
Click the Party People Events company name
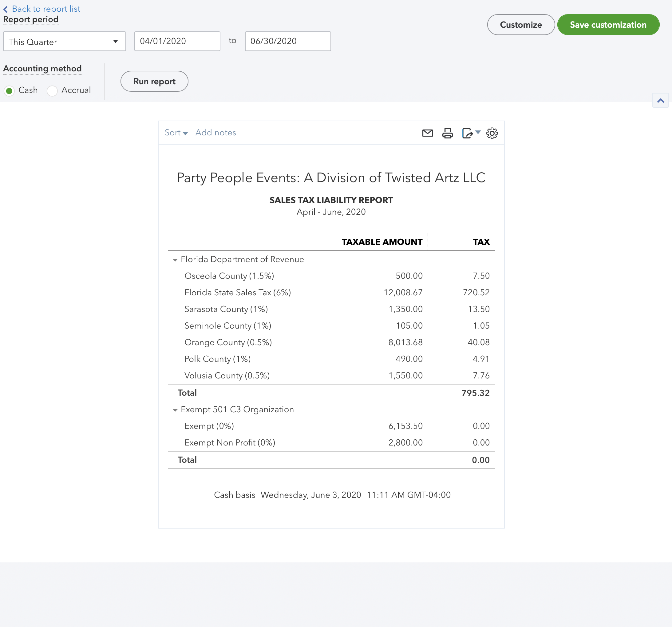tap(331, 178)
